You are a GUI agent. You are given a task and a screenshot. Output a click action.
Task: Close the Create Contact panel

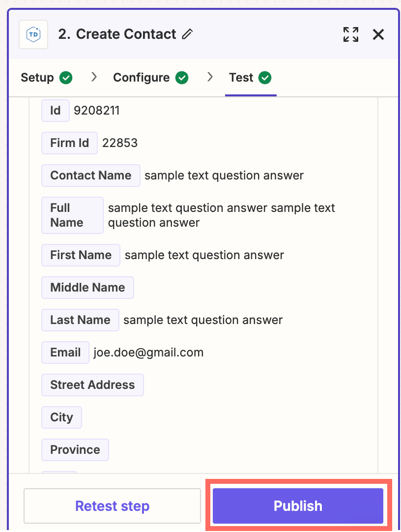point(378,34)
